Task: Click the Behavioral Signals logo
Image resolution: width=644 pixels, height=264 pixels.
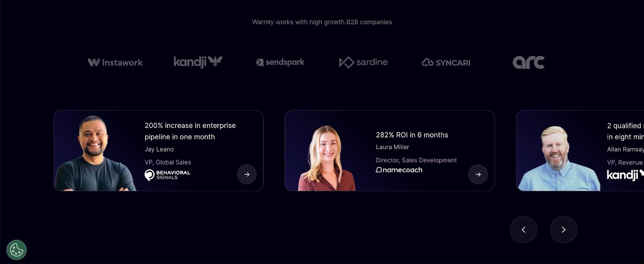Action: [x=167, y=175]
